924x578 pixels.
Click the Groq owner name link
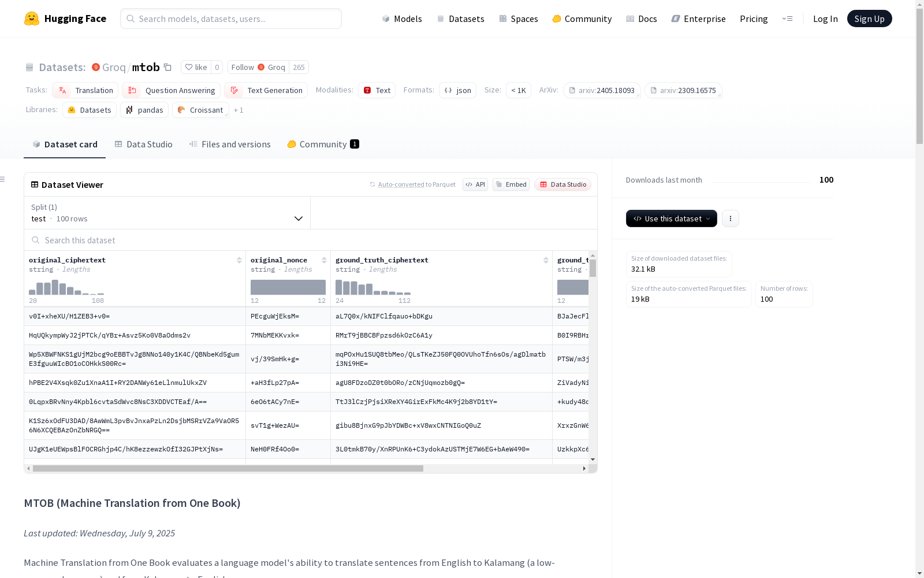pos(114,67)
